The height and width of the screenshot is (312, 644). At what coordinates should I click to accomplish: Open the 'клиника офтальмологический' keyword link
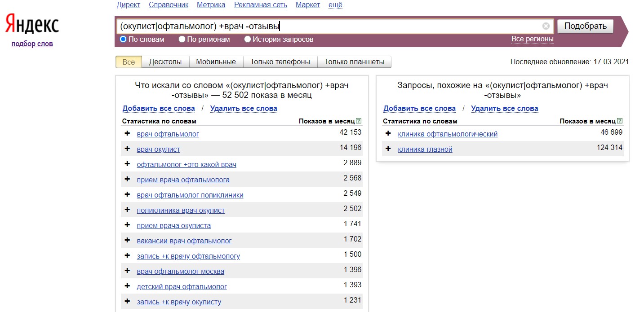pyautogui.click(x=448, y=134)
